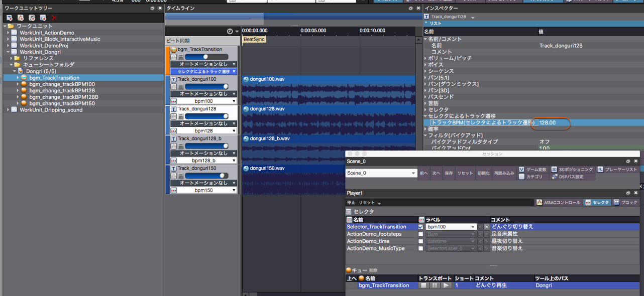
Task: Open 3Dポジショニング in the Session window
Action: click(572, 170)
